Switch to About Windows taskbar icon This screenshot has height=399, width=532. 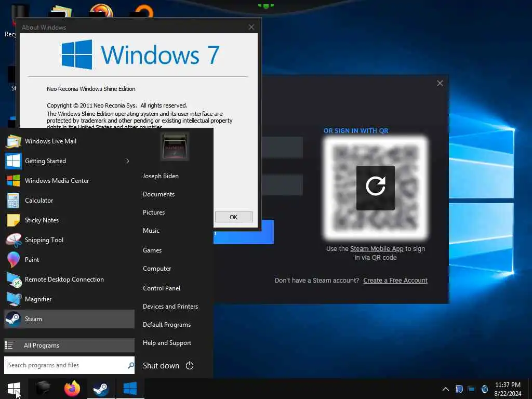(x=130, y=389)
